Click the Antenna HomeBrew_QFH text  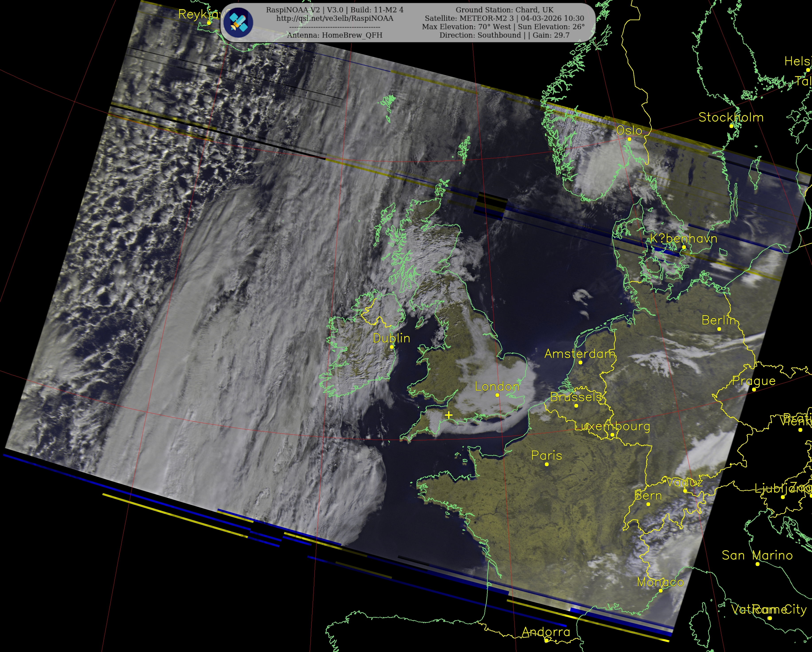click(x=335, y=35)
